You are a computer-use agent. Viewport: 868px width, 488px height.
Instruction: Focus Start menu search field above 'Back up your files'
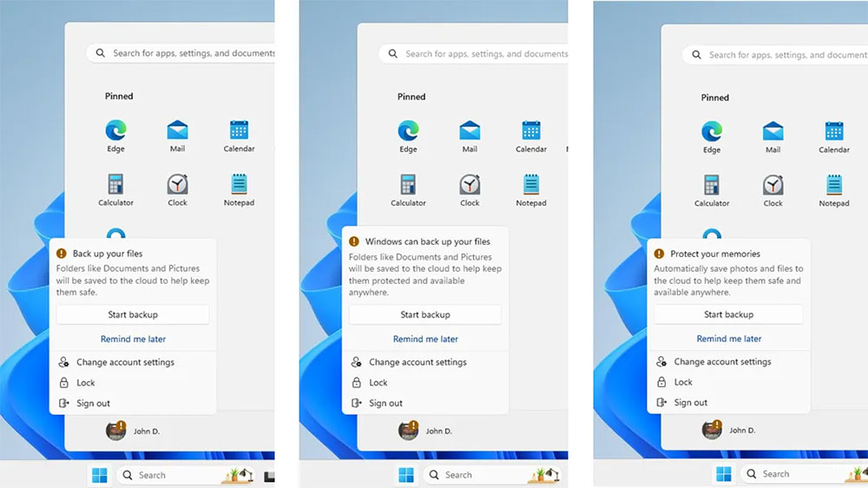(x=181, y=53)
